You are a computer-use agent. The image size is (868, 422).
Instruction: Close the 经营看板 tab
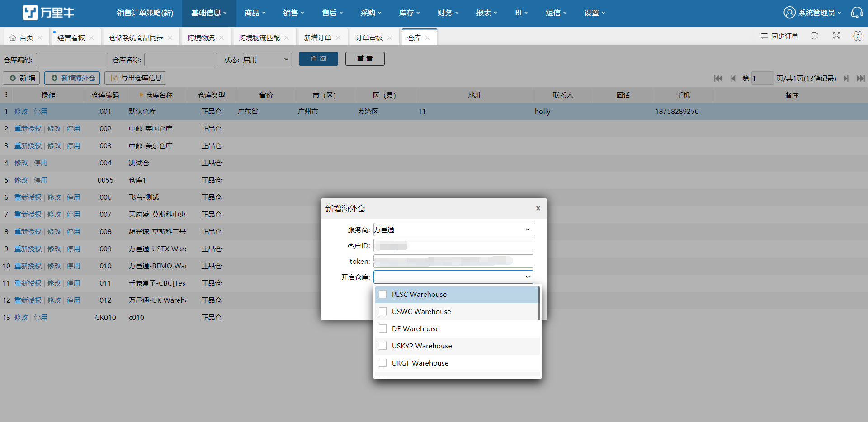(x=91, y=38)
